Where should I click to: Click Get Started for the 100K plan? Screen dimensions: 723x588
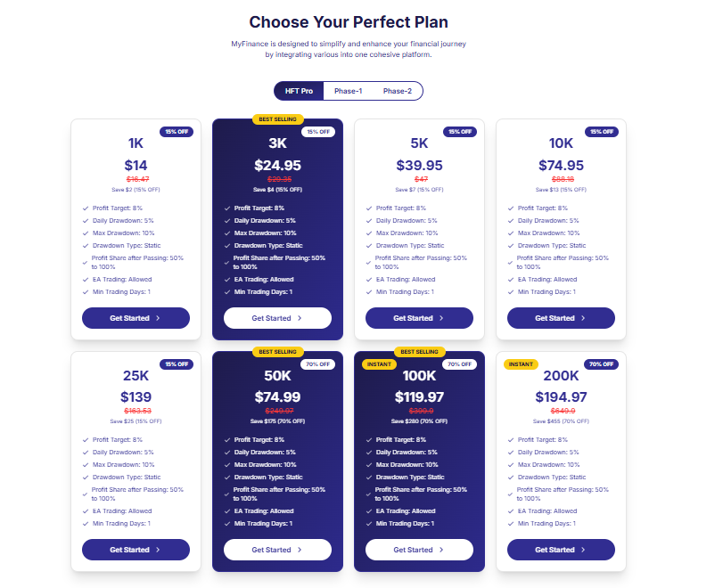click(x=419, y=550)
